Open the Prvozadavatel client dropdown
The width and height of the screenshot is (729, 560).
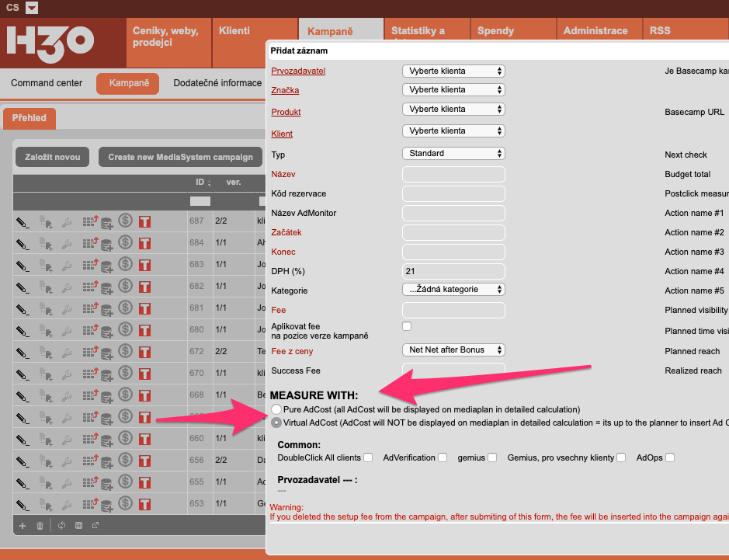[453, 71]
